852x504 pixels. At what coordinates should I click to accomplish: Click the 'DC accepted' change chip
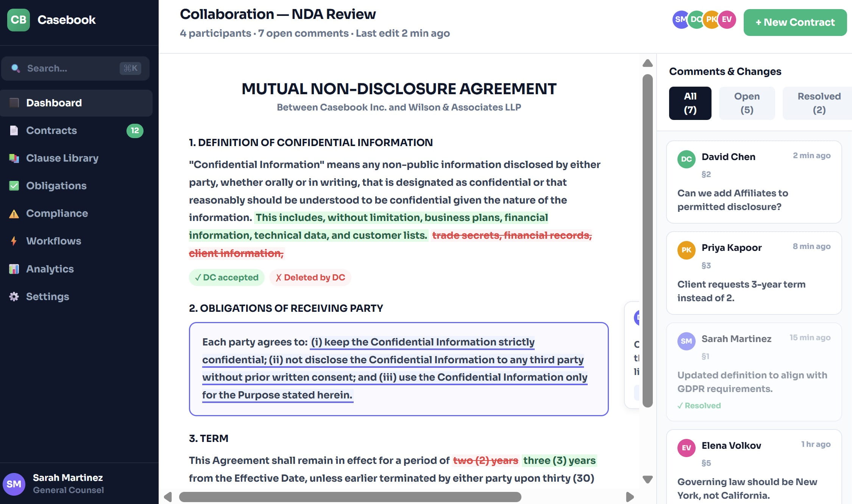[x=226, y=277]
